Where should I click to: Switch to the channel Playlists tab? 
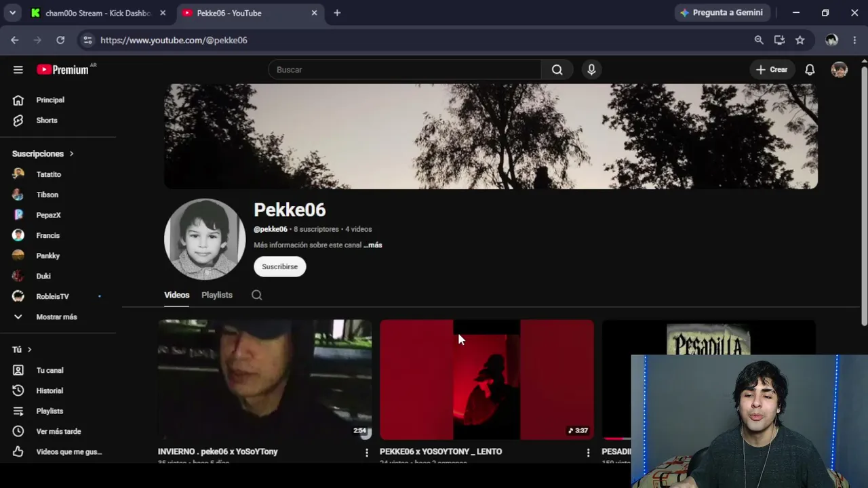point(217,295)
